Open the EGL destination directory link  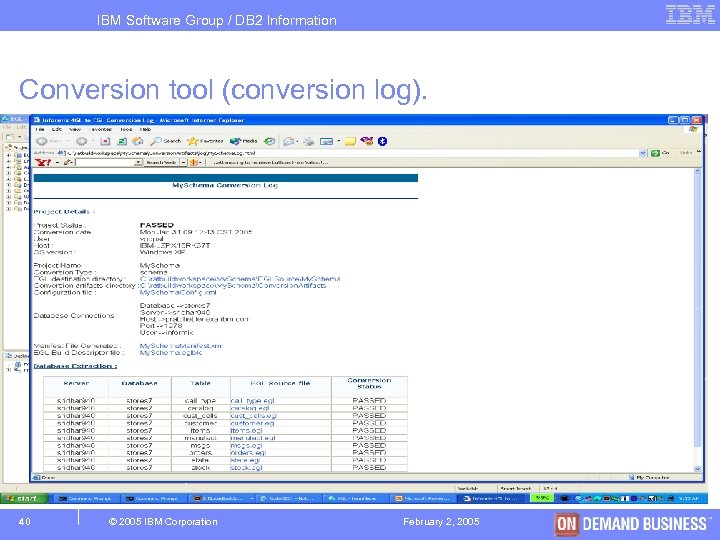[240, 279]
